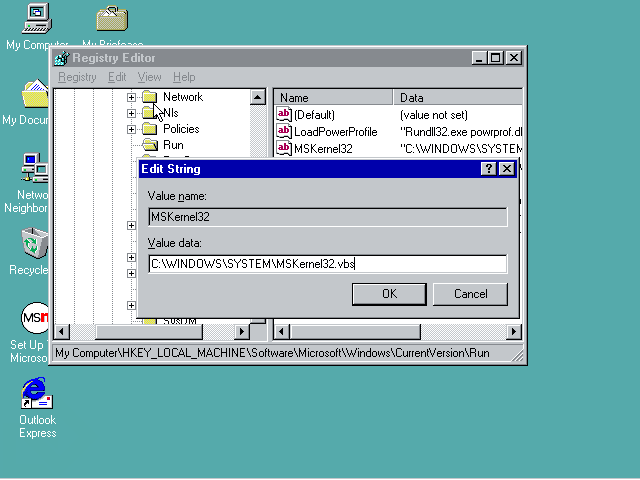This screenshot has height=480, width=640.
Task: Click tree pane scroll left arrow
Action: click(x=62, y=331)
